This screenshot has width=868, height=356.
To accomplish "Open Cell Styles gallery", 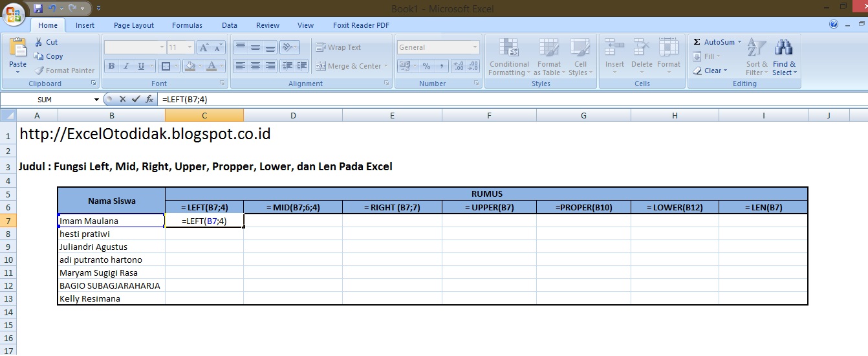I will (x=580, y=57).
